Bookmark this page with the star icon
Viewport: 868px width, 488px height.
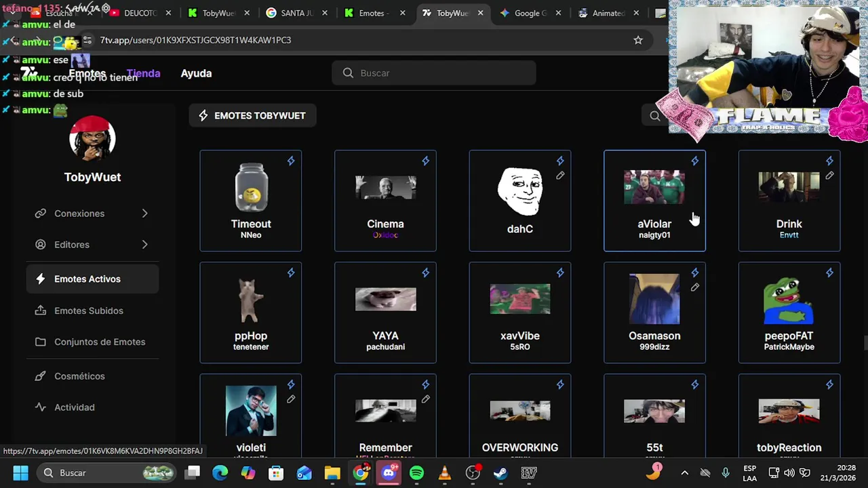638,40
